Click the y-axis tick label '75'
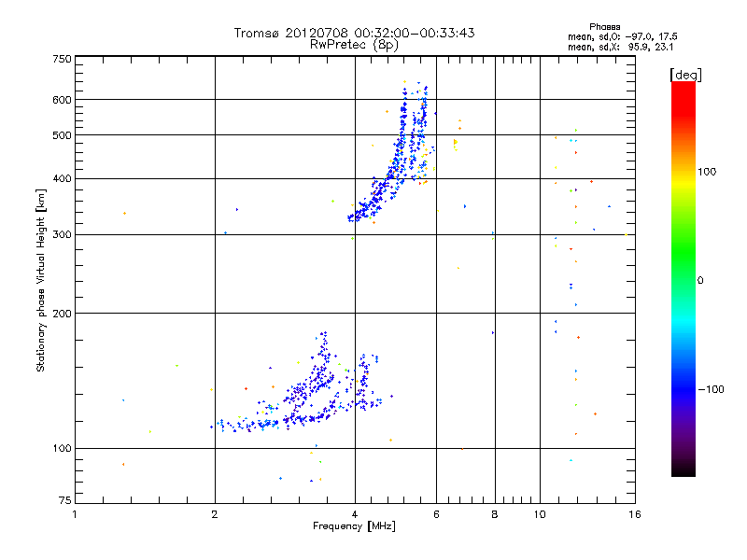747x560 pixels. (65, 500)
